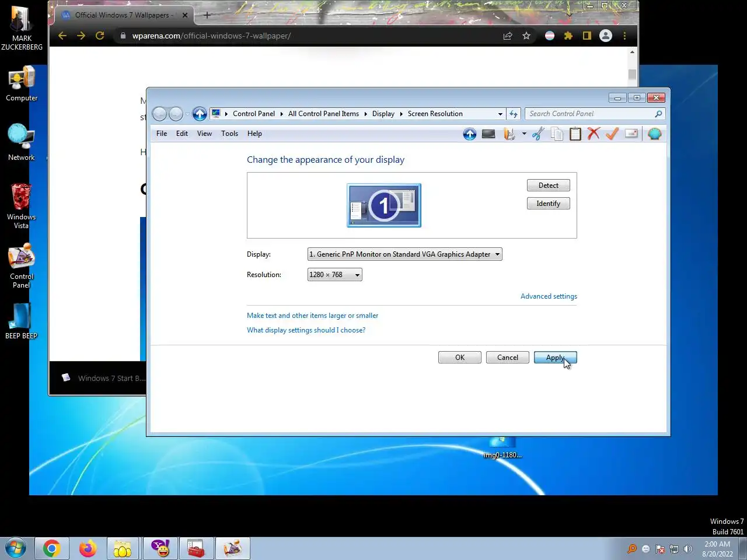Screen dimensions: 747x560
Task: Click the blue Up arrow toolbar icon
Action: (470, 134)
